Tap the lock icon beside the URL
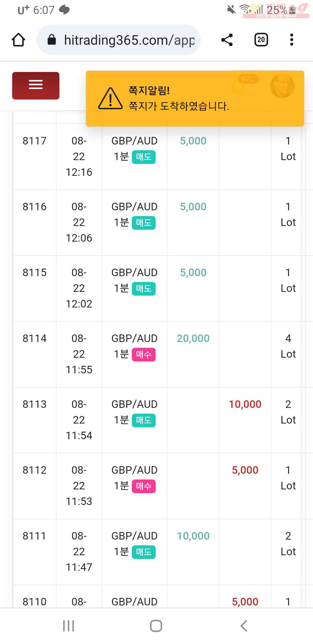The height and width of the screenshot is (644, 313). pyautogui.click(x=52, y=40)
